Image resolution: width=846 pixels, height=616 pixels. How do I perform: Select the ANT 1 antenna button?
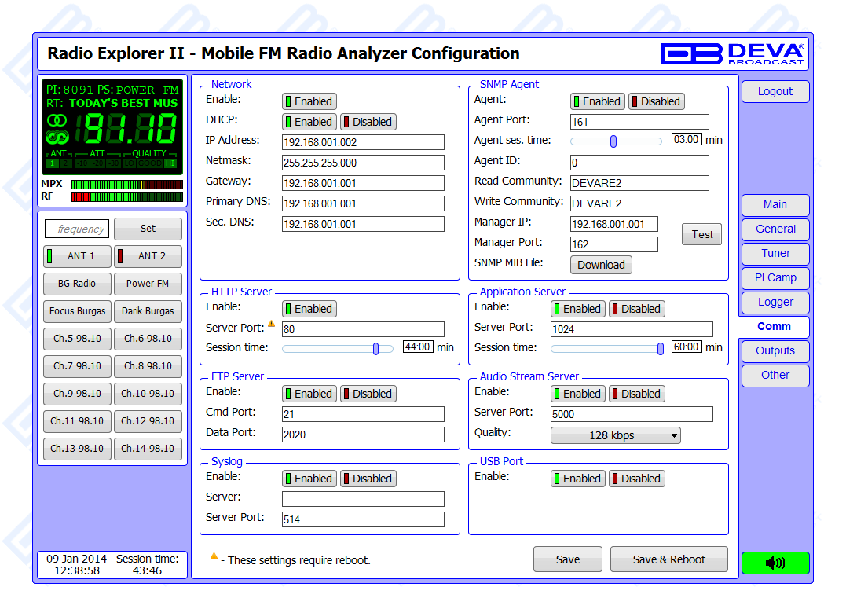[x=77, y=256]
